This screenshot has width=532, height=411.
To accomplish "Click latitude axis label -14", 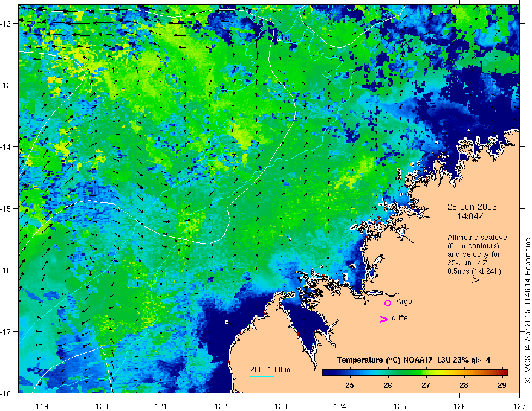I will pos(6,147).
